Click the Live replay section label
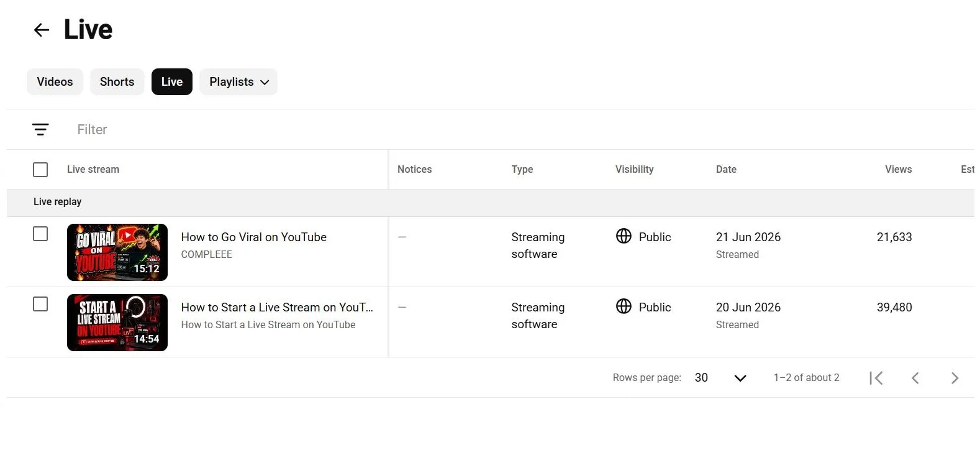 [58, 201]
